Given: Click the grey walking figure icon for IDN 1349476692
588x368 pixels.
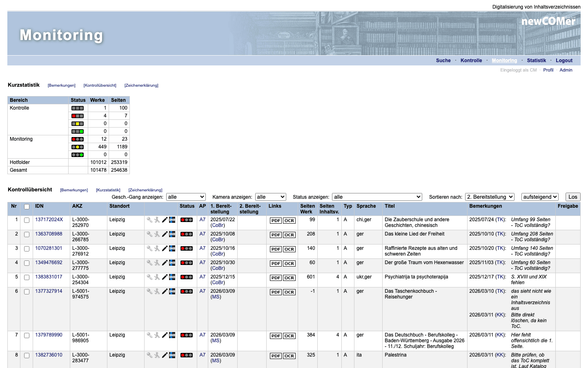Looking at the screenshot, I should tap(157, 263).
